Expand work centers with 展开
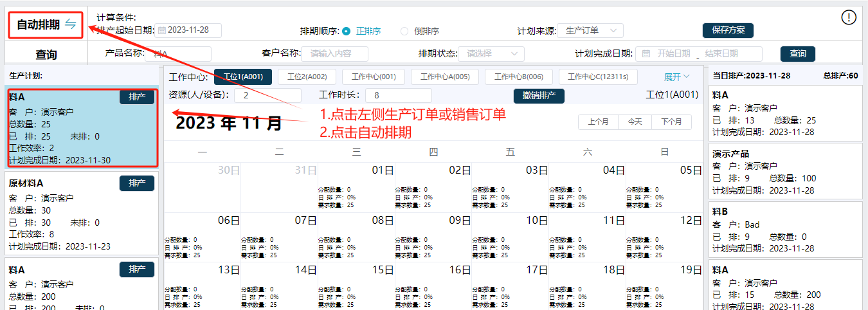 (676, 77)
